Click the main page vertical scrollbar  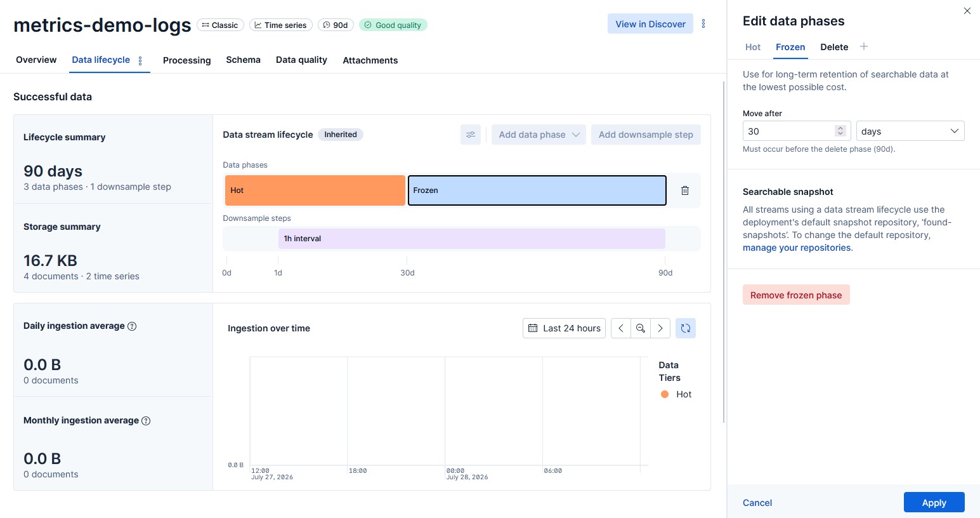724,251
